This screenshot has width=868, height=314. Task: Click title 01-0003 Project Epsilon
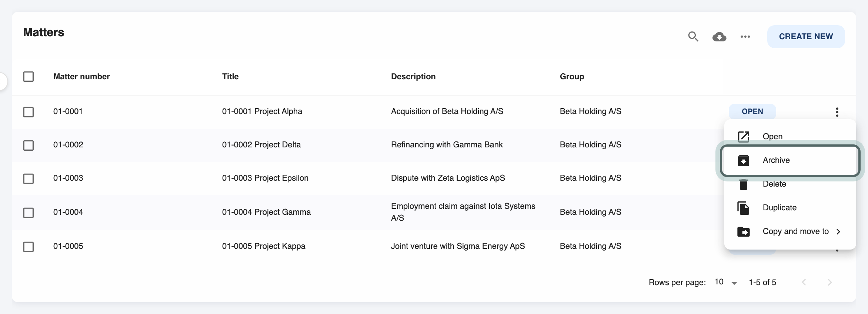point(265,178)
